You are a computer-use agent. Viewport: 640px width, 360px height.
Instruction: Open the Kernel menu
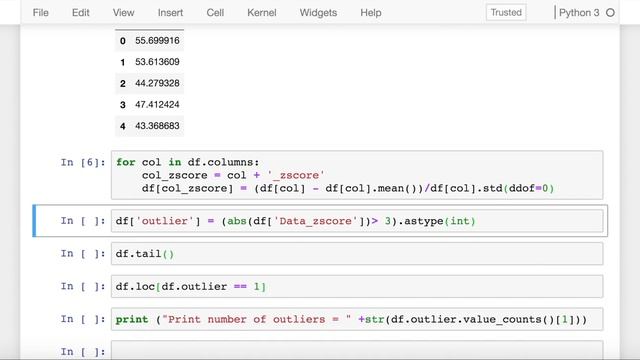click(262, 13)
